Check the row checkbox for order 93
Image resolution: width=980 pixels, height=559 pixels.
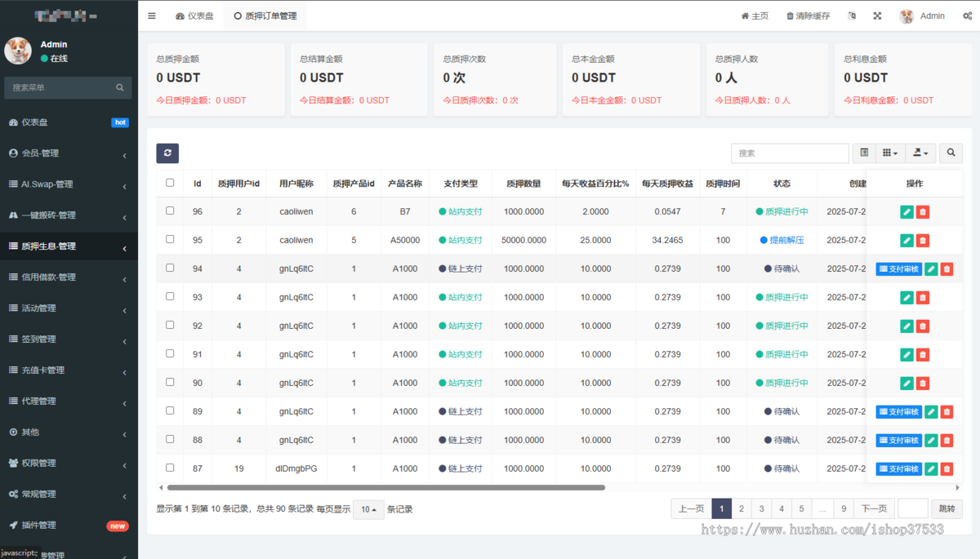(170, 296)
